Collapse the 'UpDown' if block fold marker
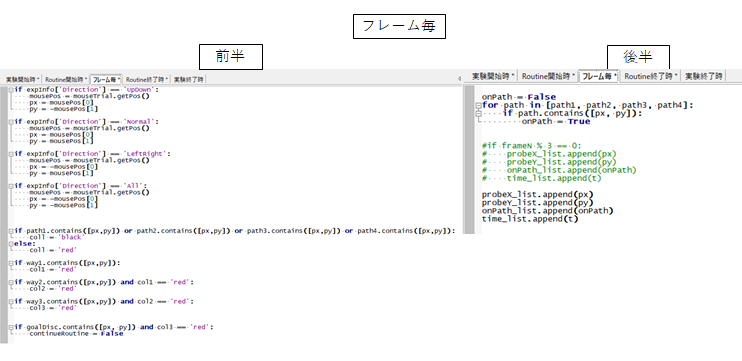 [x=11, y=89]
